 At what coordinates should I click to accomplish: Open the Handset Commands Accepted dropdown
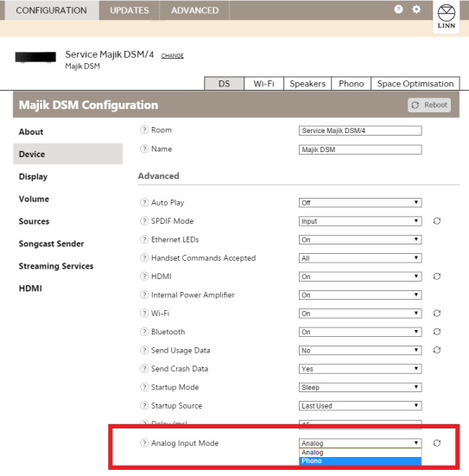click(360, 258)
